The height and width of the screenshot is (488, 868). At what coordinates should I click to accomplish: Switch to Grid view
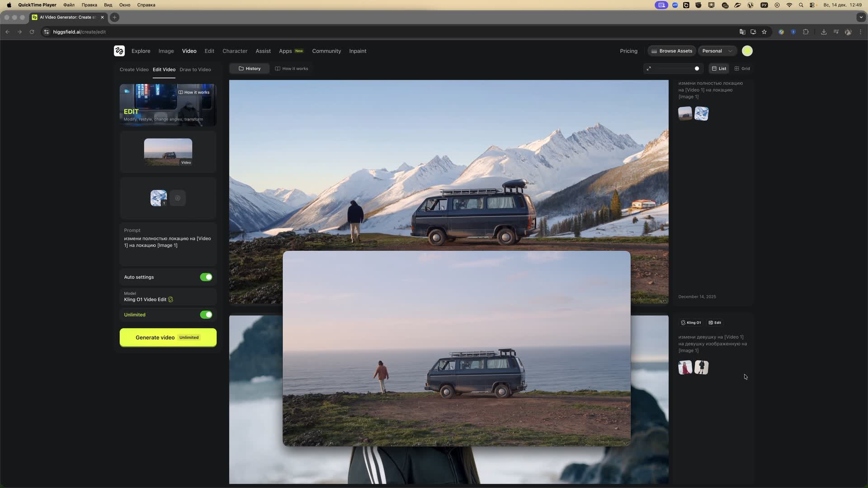click(742, 69)
